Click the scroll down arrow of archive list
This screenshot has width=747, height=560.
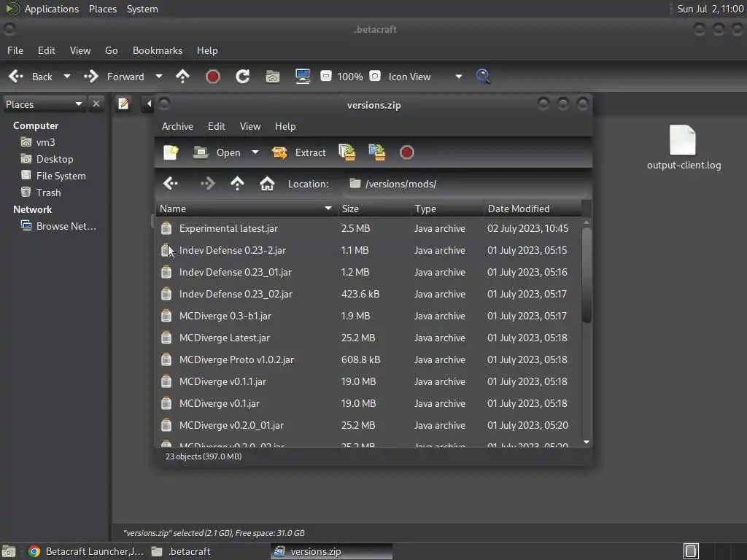[x=587, y=443]
